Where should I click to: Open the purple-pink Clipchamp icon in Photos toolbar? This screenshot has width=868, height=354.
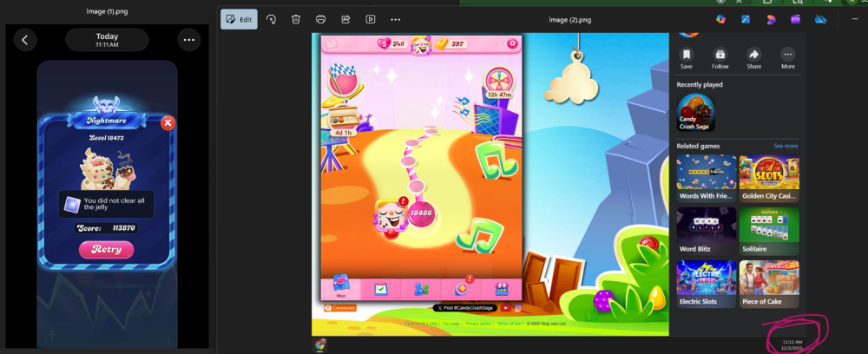771,19
